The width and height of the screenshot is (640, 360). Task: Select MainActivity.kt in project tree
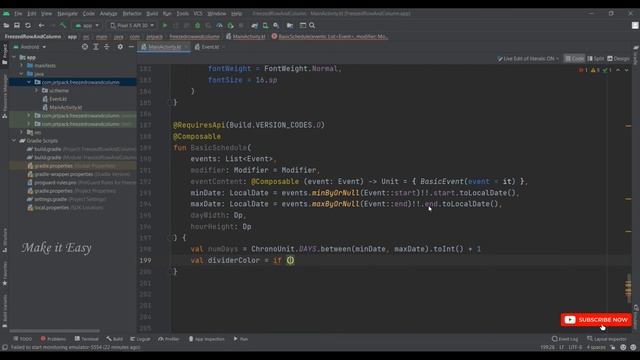pyautogui.click(x=65, y=107)
